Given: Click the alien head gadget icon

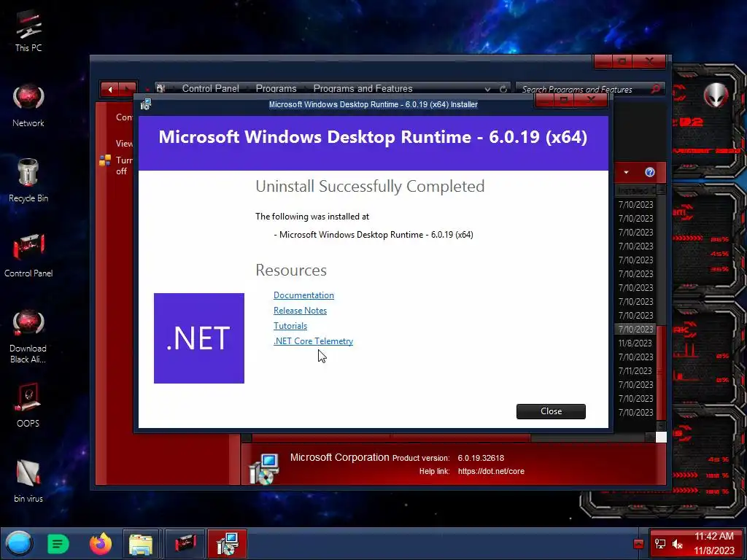Looking at the screenshot, I should tap(716, 95).
